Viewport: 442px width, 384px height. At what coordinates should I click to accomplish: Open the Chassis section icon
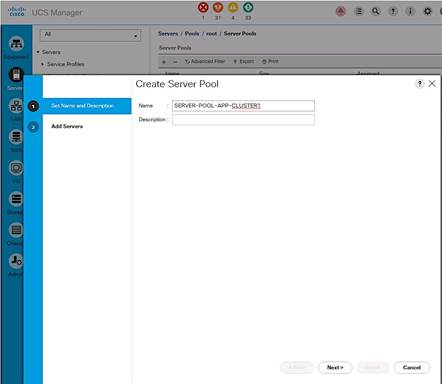(x=16, y=230)
